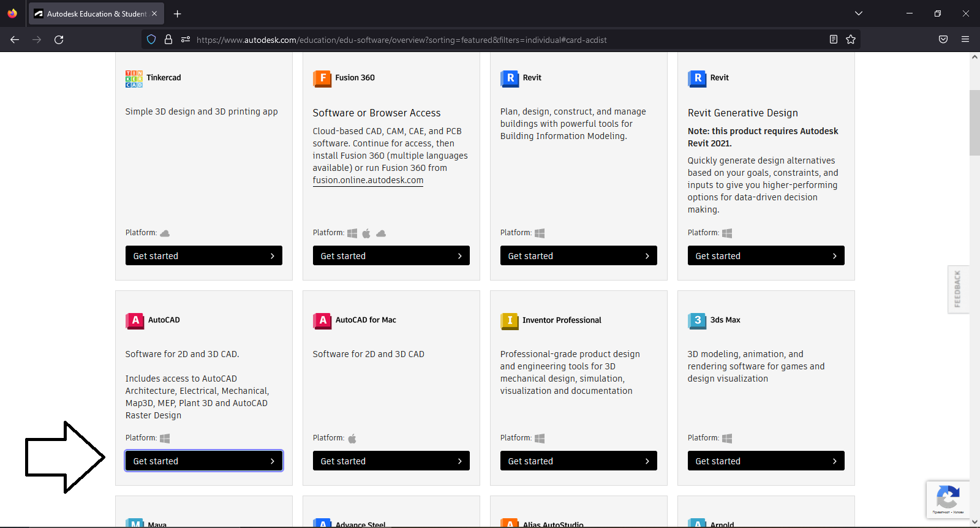Click the cloud platform icon on Tinkercad card

point(165,233)
